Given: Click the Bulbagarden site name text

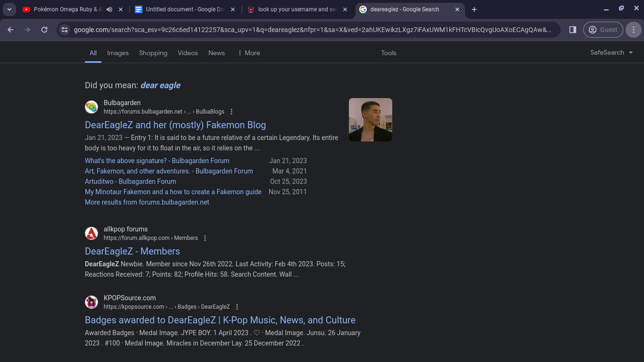Looking at the screenshot, I should tap(122, 103).
